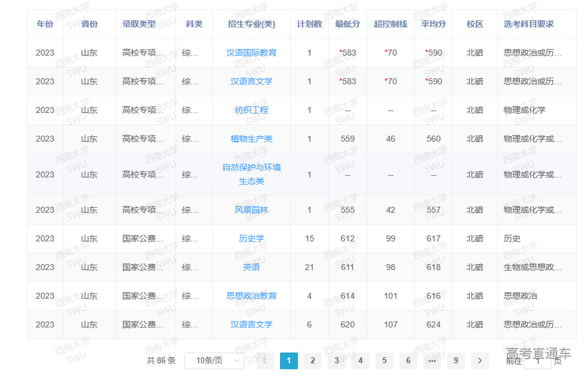Jump to page 5 of results
This screenshot has width=588, height=377.
(384, 361)
